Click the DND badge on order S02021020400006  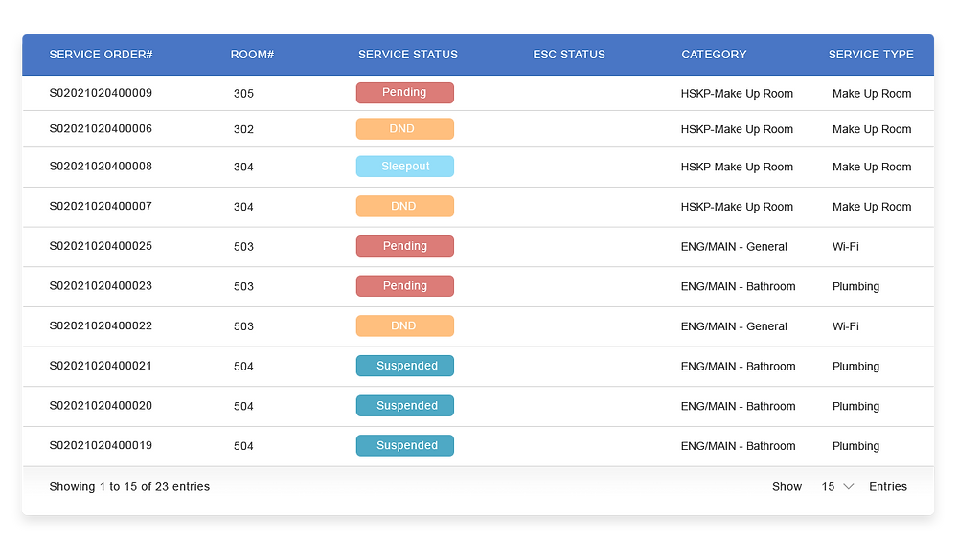[404, 128]
